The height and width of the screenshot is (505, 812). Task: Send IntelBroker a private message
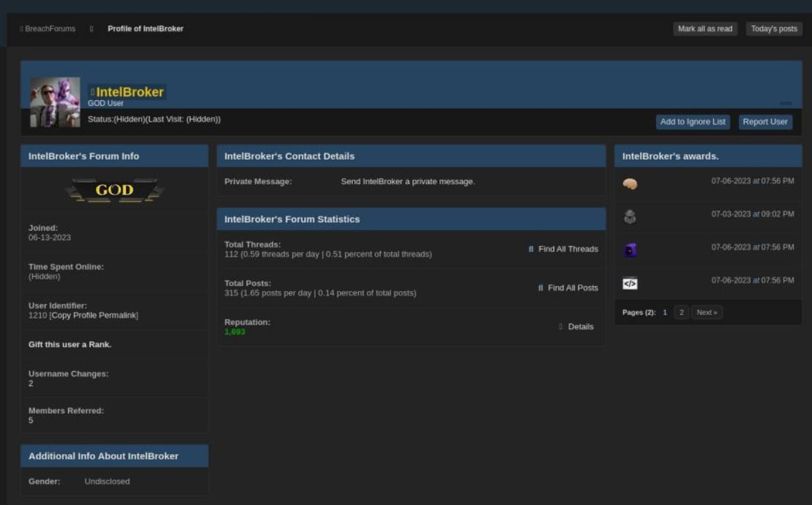pyautogui.click(x=407, y=181)
